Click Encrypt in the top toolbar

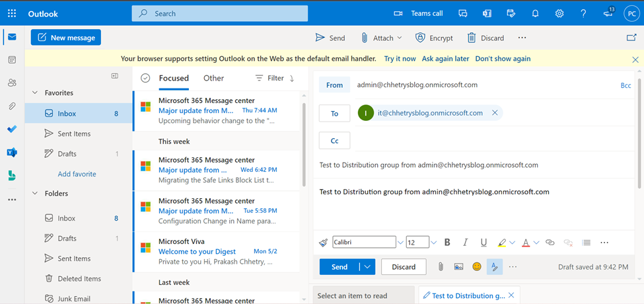434,38
